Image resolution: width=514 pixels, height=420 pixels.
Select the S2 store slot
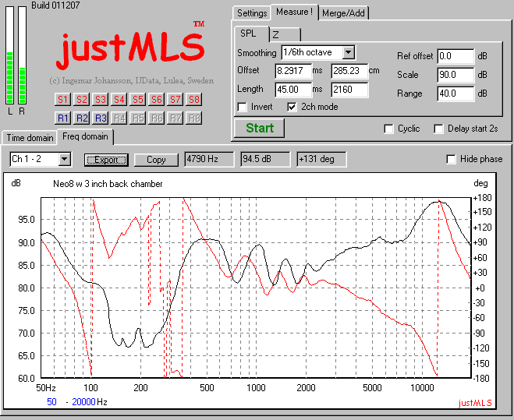coord(82,100)
